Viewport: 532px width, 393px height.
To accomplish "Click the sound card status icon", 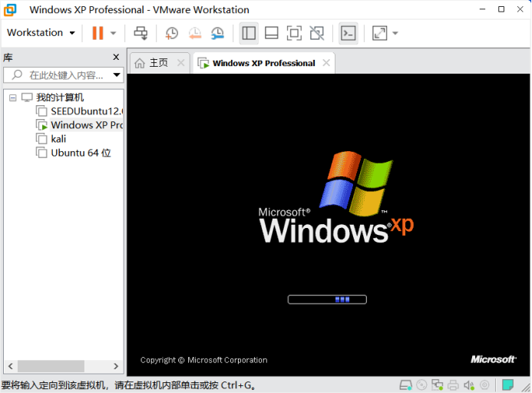I will coord(469,385).
